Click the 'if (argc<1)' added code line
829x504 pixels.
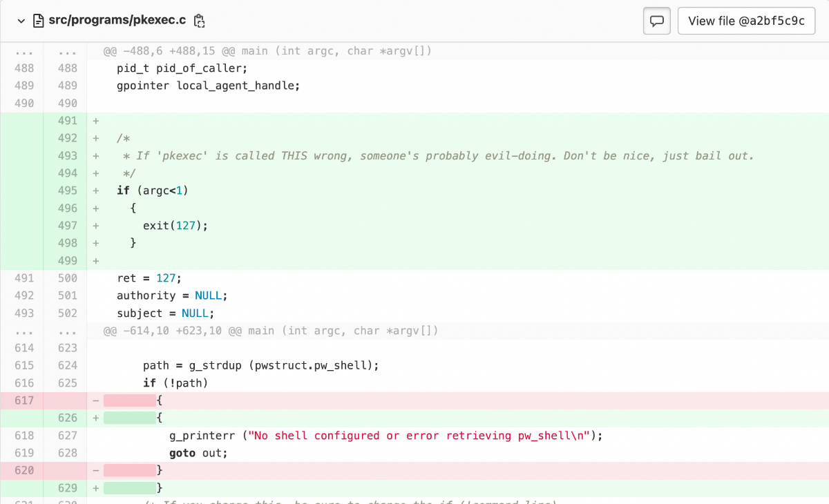point(152,191)
